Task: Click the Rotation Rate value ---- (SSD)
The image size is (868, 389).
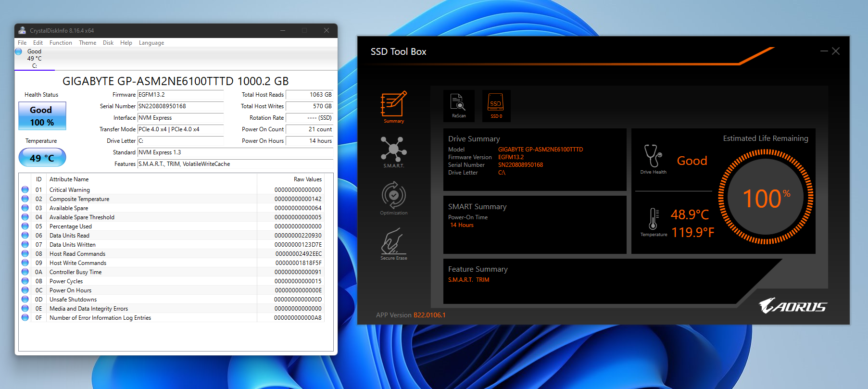Action: [x=310, y=118]
